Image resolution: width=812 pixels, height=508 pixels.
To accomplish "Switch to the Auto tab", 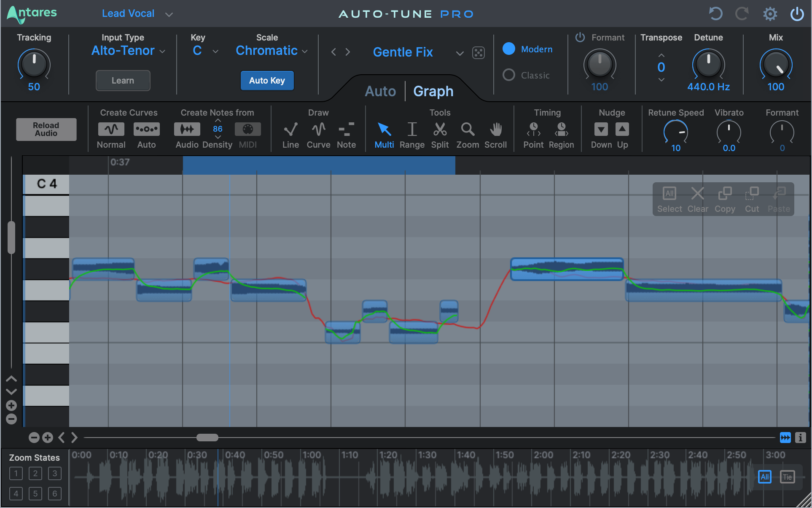I will 380,91.
